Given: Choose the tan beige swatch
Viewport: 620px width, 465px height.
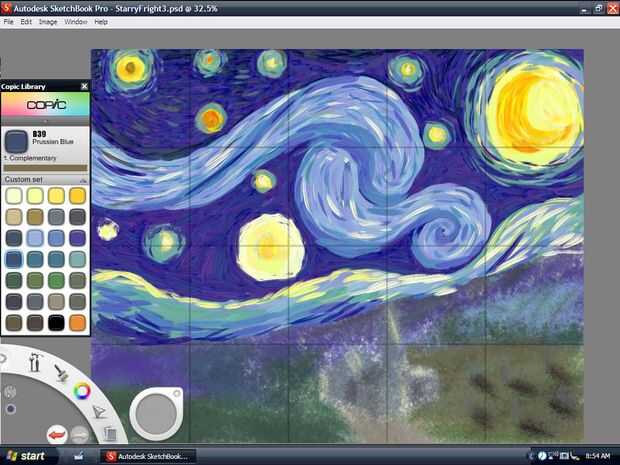Looking at the screenshot, I should click(x=14, y=217).
